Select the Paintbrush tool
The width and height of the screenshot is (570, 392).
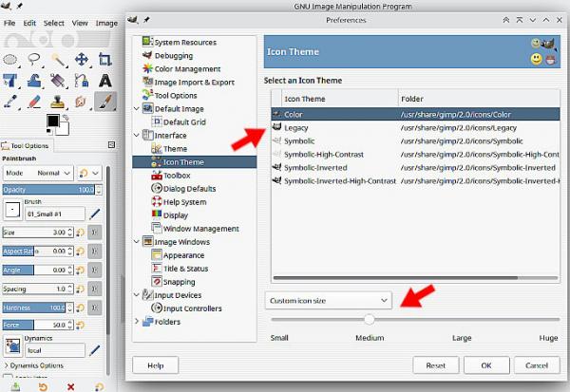click(105, 101)
